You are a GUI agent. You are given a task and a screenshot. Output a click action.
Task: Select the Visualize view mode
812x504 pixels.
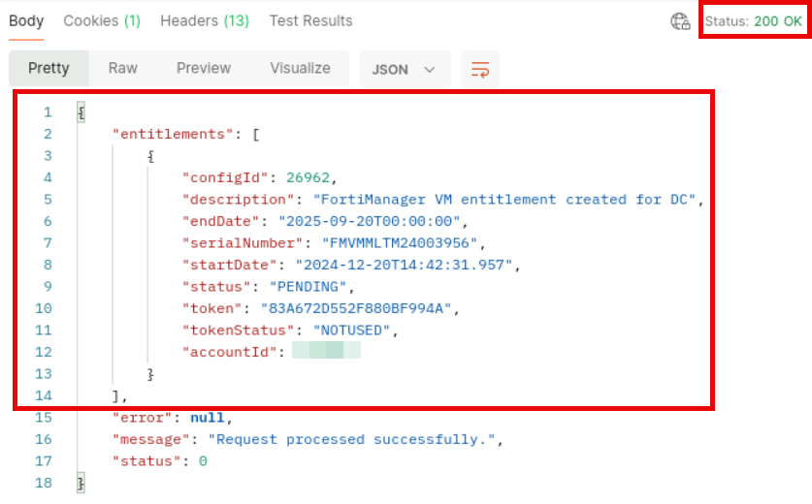click(x=300, y=68)
